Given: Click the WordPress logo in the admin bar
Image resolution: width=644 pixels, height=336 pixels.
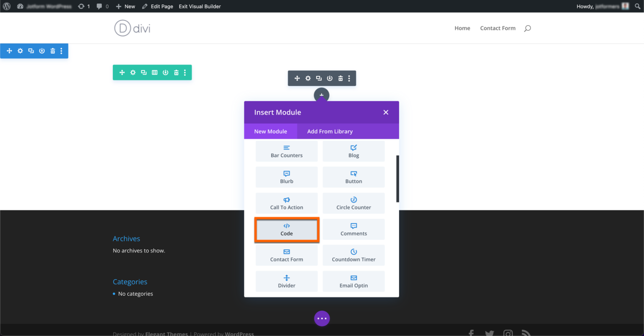Looking at the screenshot, I should [x=6, y=6].
